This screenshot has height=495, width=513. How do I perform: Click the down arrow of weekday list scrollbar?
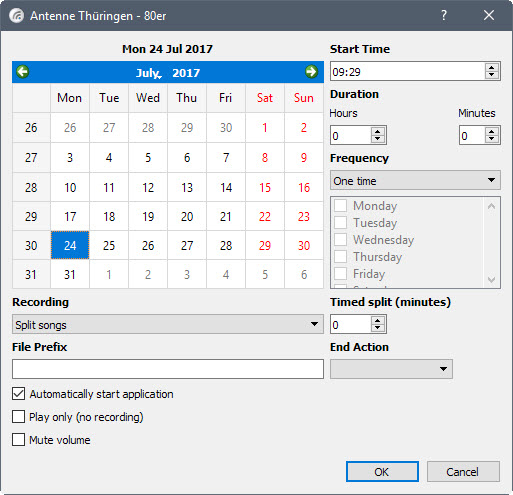point(491,279)
